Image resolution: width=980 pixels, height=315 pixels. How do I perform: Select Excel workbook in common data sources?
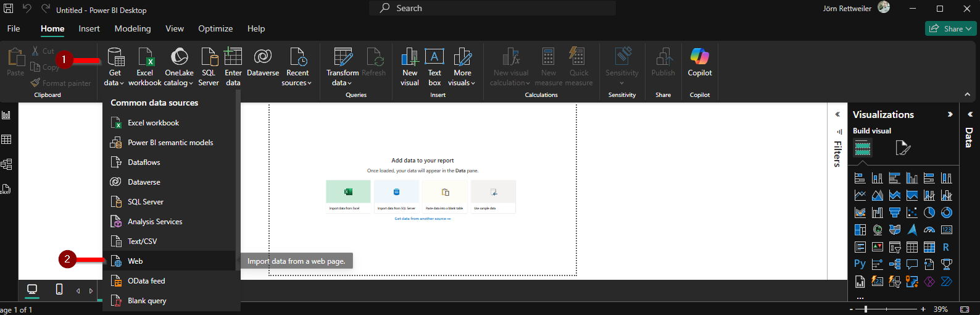pyautogui.click(x=169, y=123)
